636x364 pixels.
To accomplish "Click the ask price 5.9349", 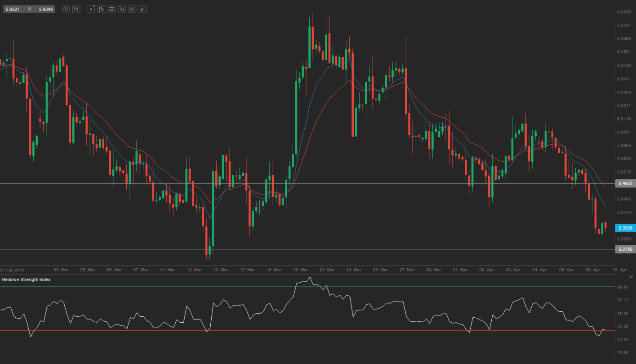I will tap(45, 9).
